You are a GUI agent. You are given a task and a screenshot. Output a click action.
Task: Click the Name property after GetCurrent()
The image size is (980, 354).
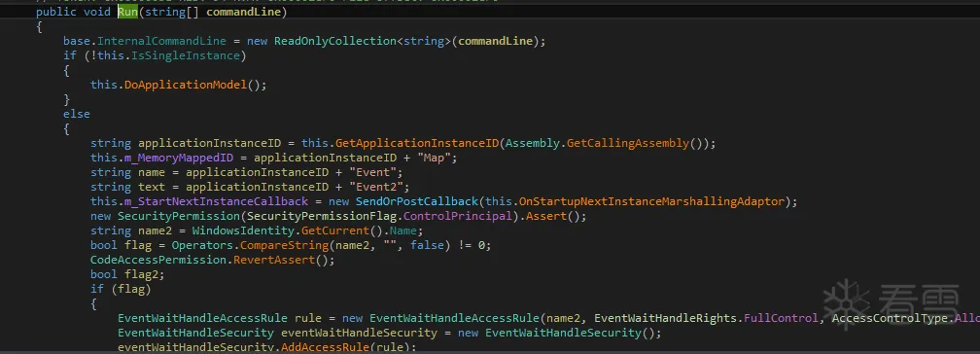402,230
